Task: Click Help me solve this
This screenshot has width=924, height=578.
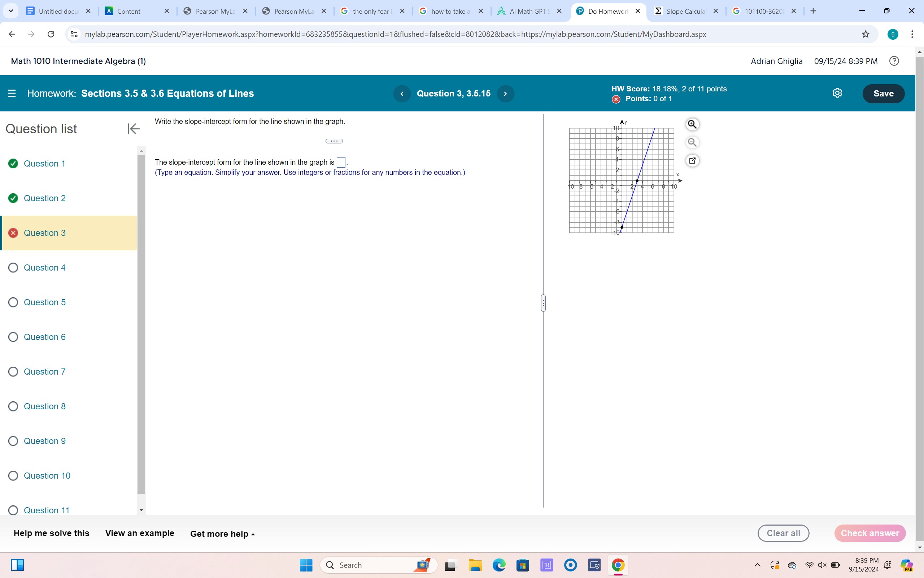Action: (52, 533)
